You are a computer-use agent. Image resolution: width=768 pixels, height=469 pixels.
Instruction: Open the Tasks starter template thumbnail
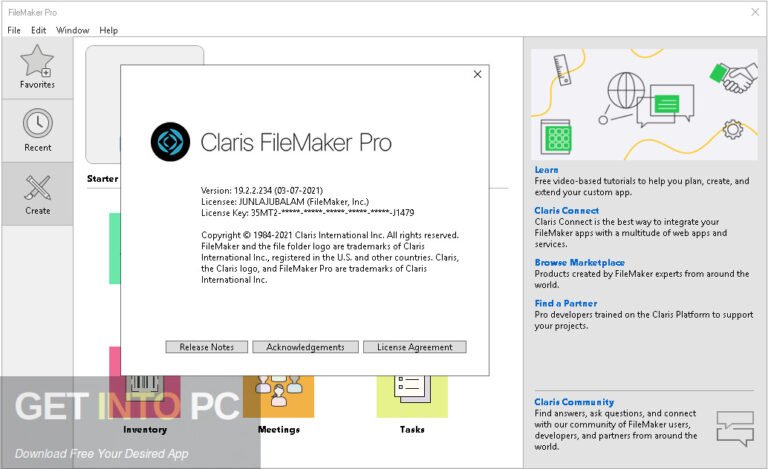point(412,397)
